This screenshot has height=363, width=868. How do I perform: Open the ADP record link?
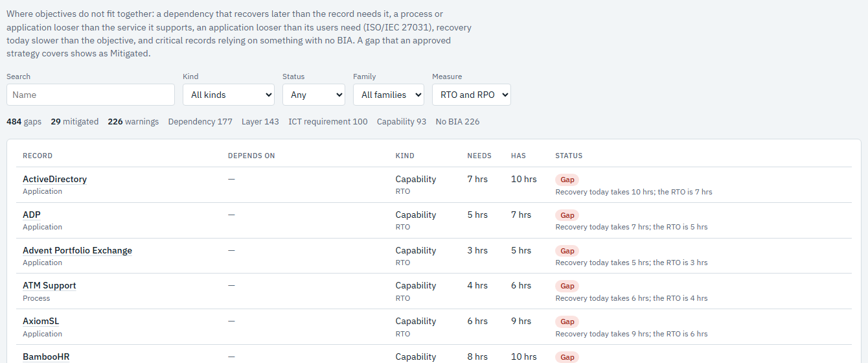(32, 215)
